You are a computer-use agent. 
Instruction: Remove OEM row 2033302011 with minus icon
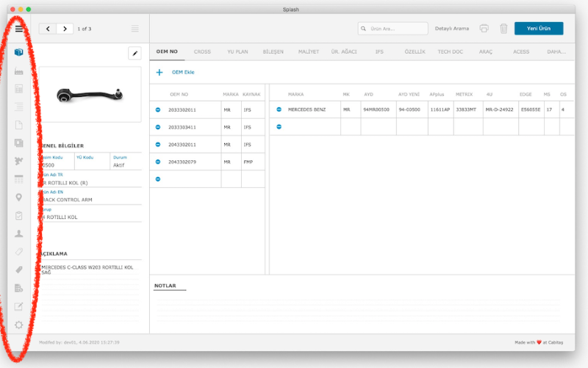158,109
